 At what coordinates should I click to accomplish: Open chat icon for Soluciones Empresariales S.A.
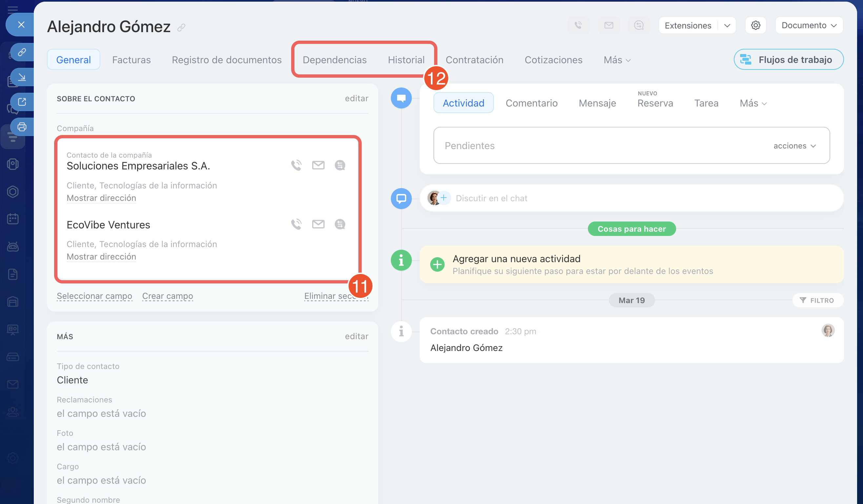340,165
